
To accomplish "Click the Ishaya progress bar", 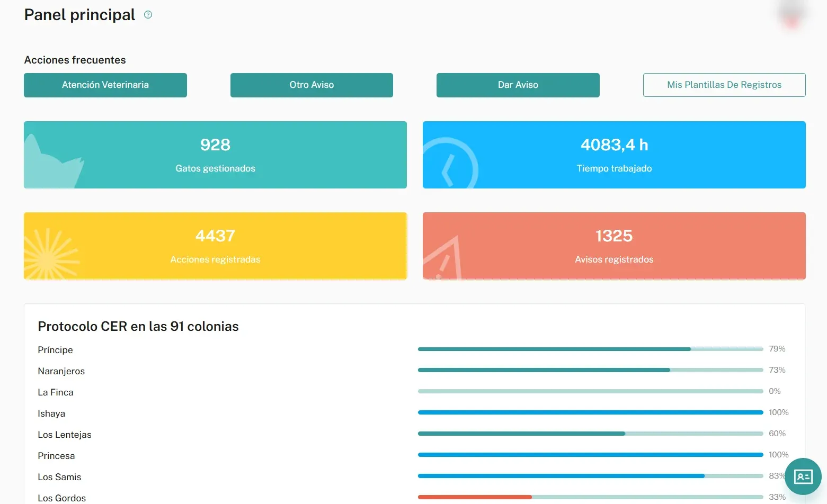I will [591, 412].
